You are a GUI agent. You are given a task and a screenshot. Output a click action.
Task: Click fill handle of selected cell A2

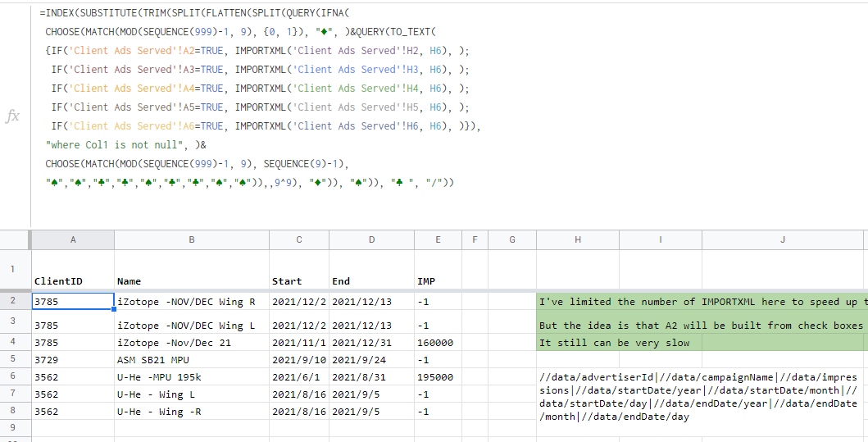click(114, 309)
